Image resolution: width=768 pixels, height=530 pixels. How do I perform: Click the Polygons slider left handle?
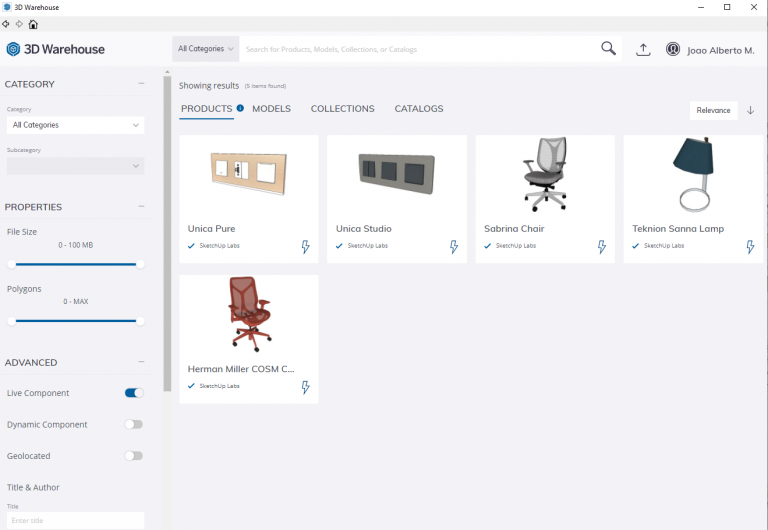pyautogui.click(x=12, y=321)
